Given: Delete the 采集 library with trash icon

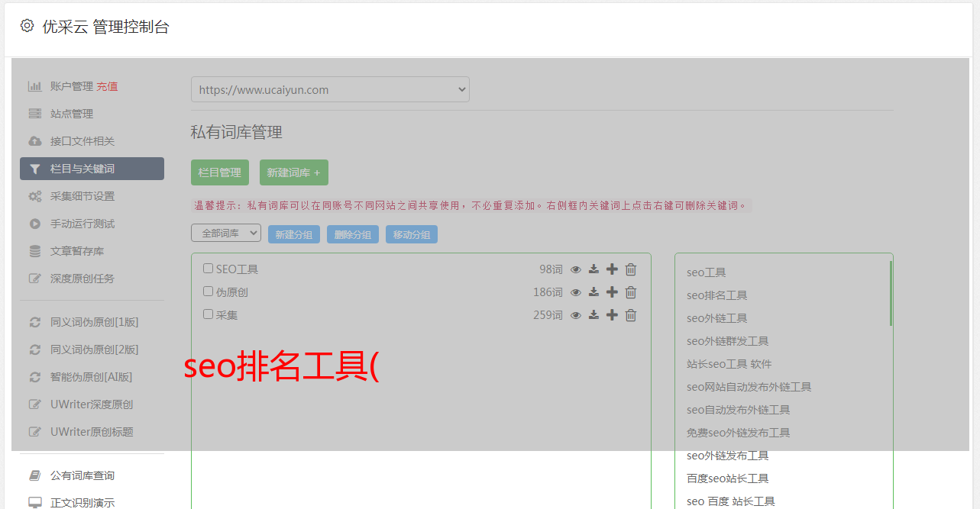Looking at the screenshot, I should coord(631,315).
